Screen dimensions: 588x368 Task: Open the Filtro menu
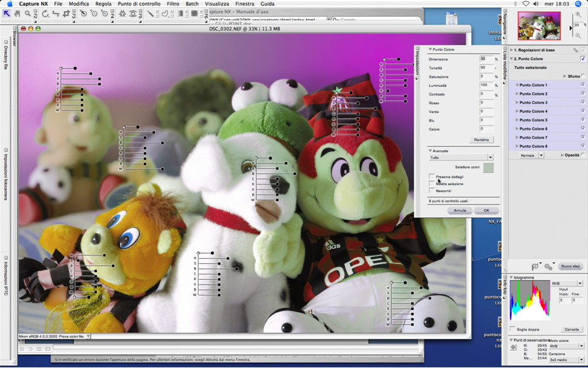point(173,4)
